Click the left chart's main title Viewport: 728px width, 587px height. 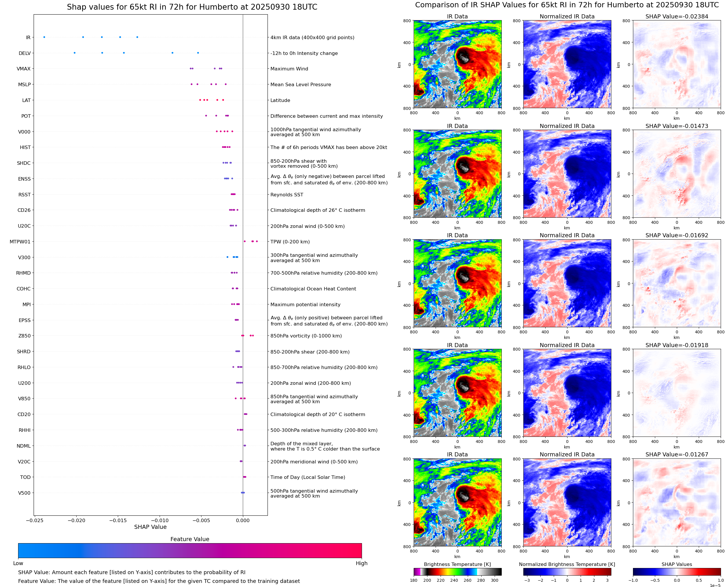[192, 7]
